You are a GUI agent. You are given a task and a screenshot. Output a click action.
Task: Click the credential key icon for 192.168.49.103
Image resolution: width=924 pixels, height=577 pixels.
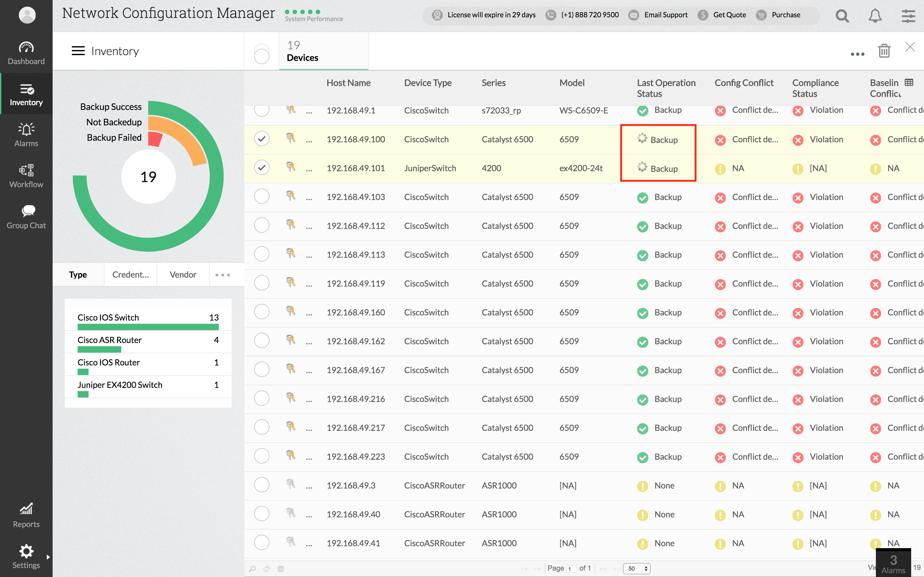(291, 196)
